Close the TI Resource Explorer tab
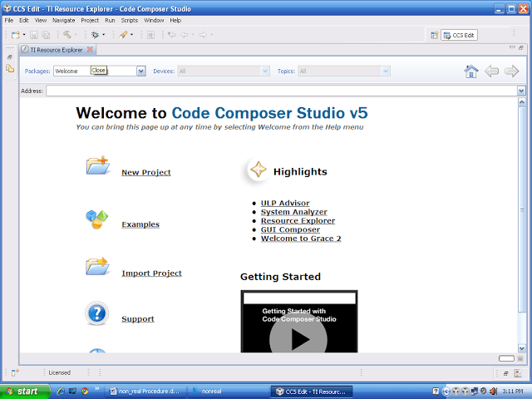 point(90,50)
